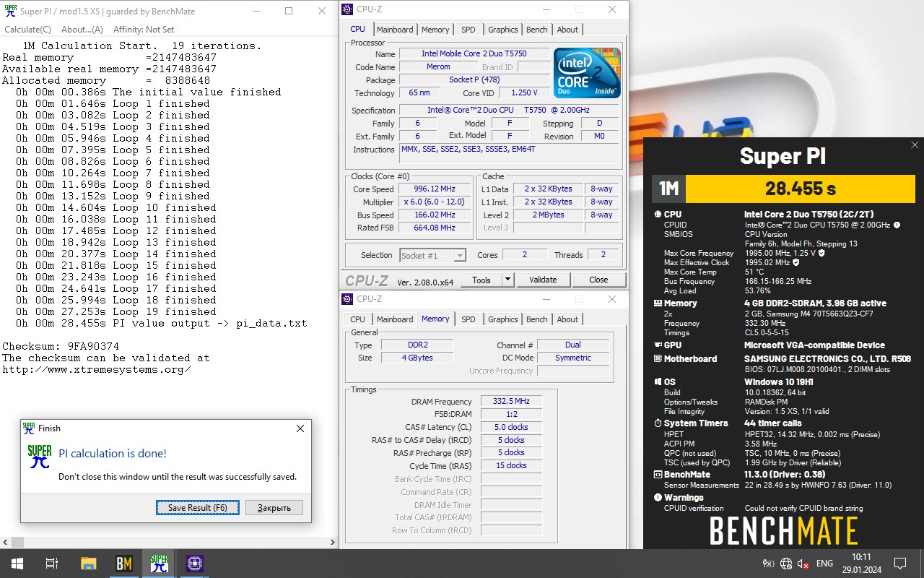Open the About...(A) menu in Super PI
Image resolution: width=924 pixels, height=578 pixels.
(82, 30)
